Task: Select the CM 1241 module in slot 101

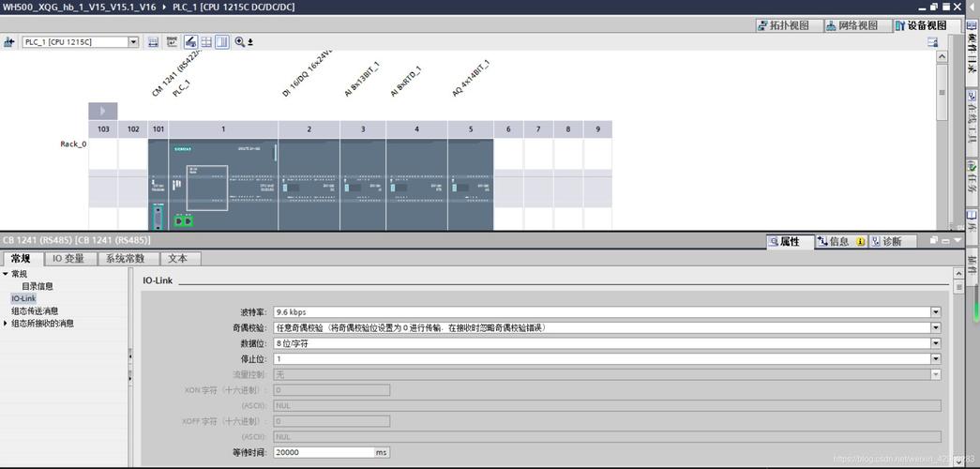Action: coord(158,185)
